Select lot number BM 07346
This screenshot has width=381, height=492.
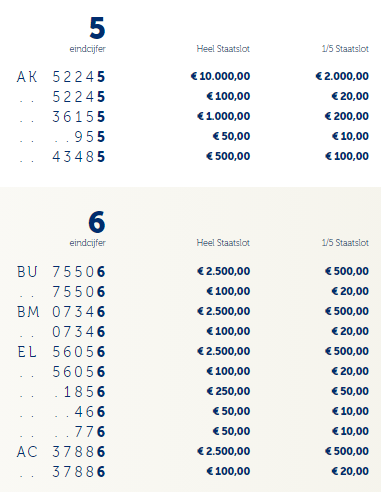click(61, 312)
